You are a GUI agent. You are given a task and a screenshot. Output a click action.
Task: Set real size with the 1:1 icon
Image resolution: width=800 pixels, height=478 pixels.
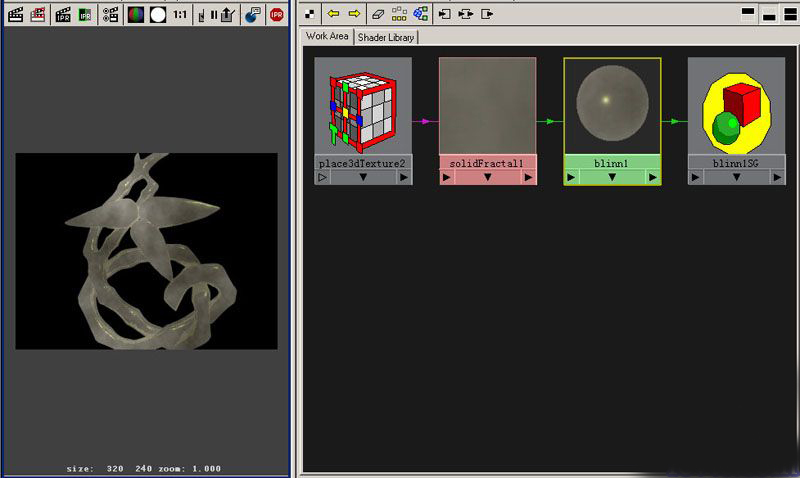pos(180,15)
